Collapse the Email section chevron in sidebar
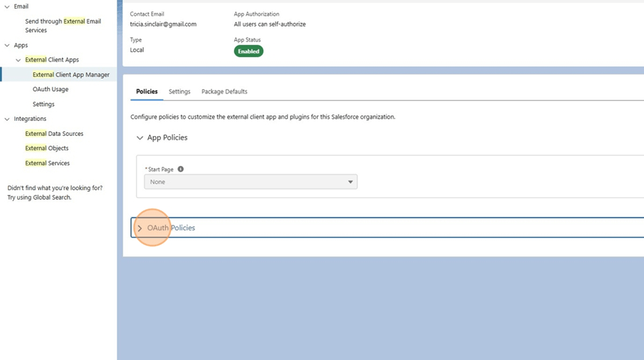Screen dimensions: 644x360 [7, 6]
